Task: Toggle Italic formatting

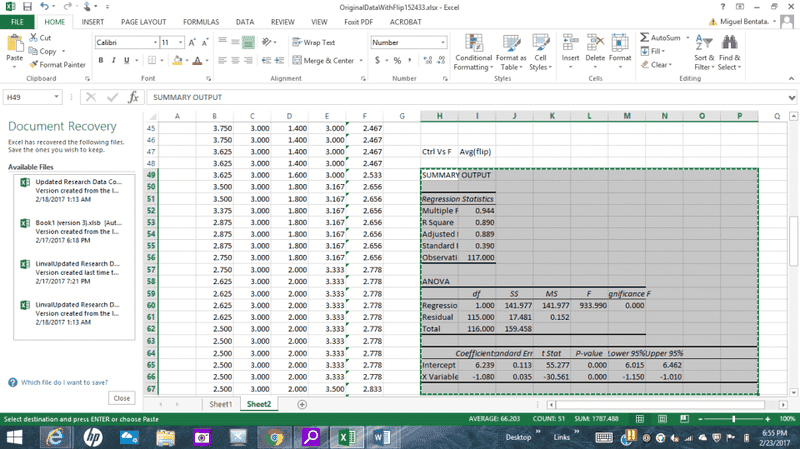Action: pyautogui.click(x=114, y=60)
